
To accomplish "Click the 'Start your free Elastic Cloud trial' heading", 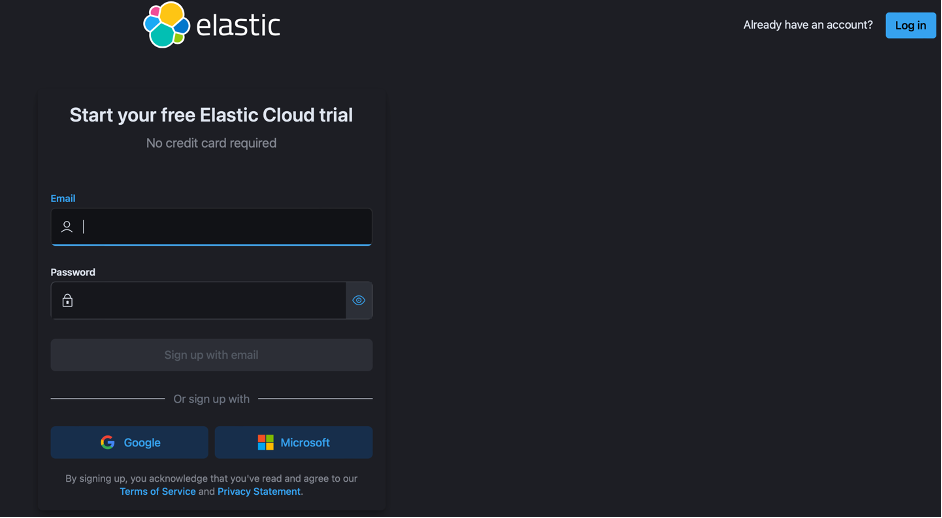I will [211, 115].
